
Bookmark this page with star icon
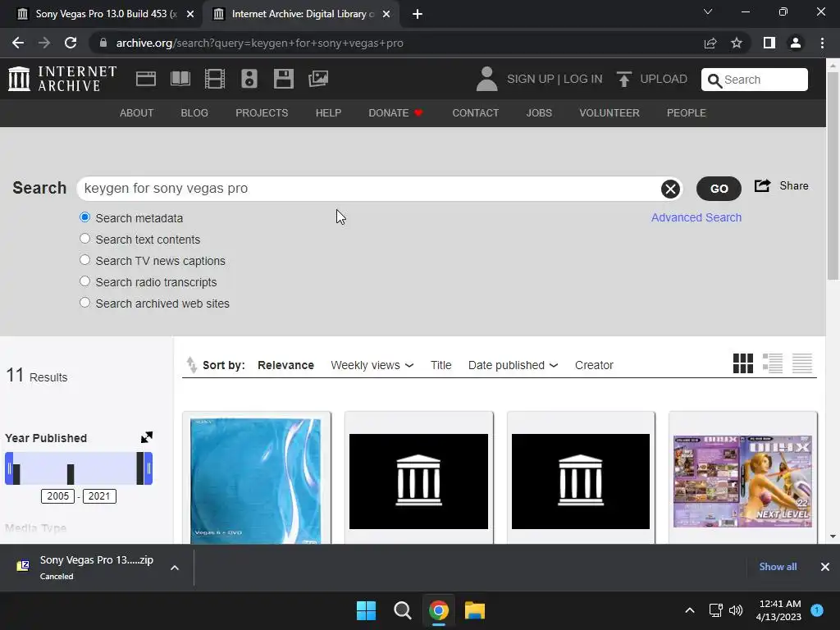pyautogui.click(x=737, y=43)
